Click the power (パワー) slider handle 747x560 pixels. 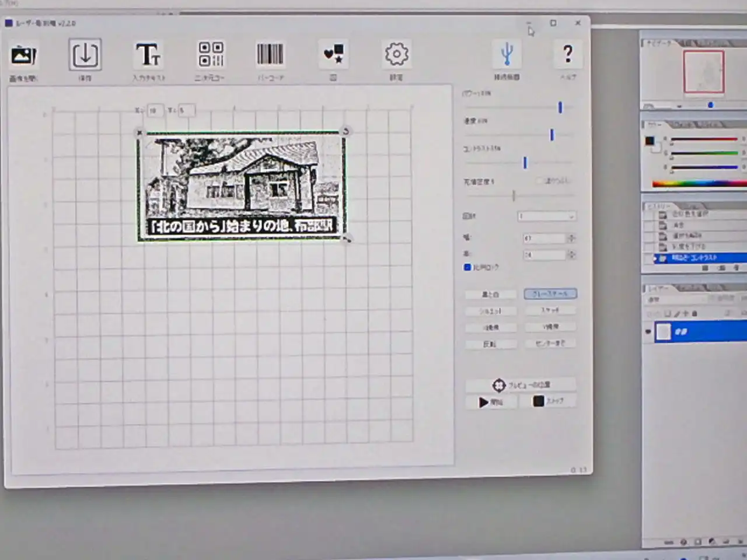[x=560, y=107]
